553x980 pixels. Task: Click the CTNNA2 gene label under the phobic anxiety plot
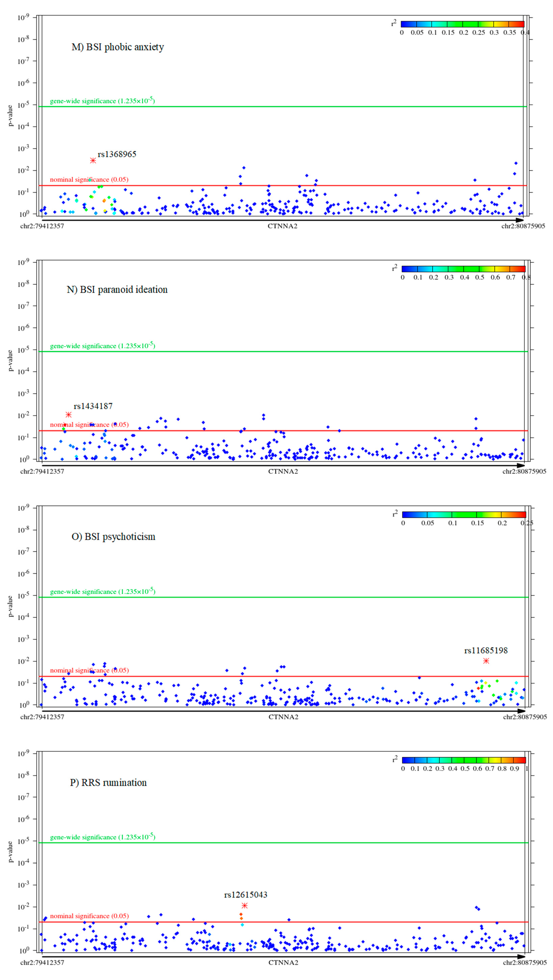[282, 226]
